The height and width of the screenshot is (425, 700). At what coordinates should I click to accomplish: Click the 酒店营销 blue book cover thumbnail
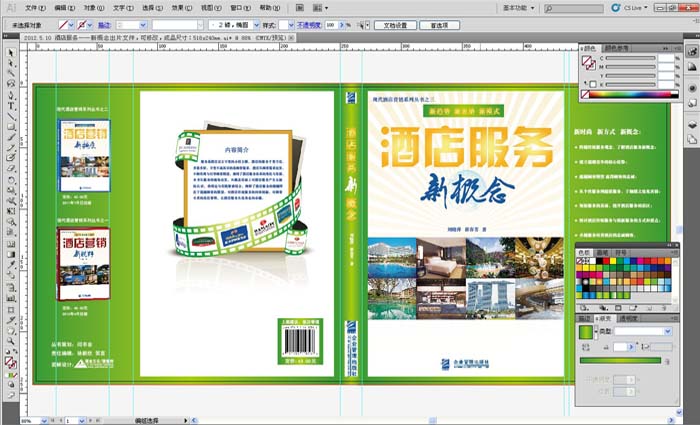click(84, 155)
